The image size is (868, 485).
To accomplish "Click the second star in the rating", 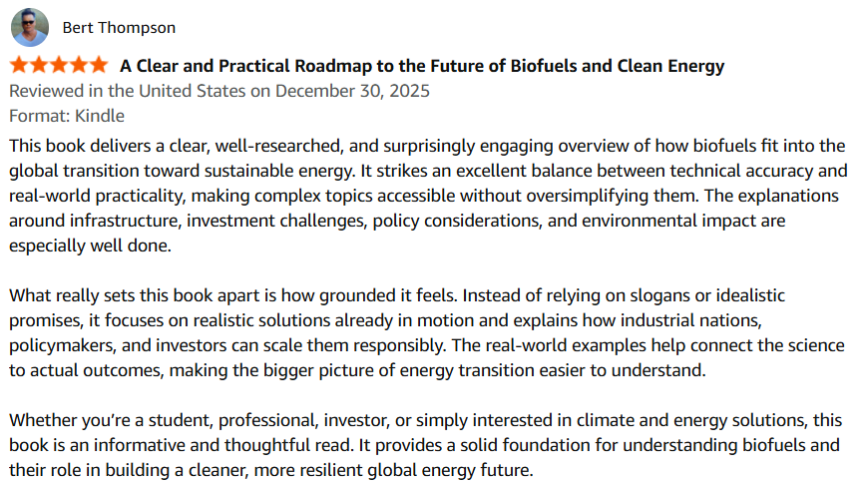I will (39, 66).
